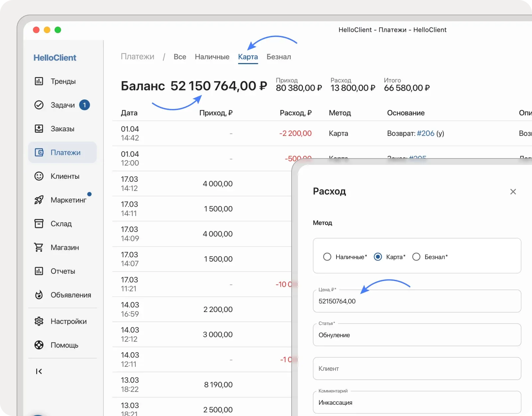This screenshot has height=416, width=532.
Task: Open Settings via the gear icon
Action: 39,321
